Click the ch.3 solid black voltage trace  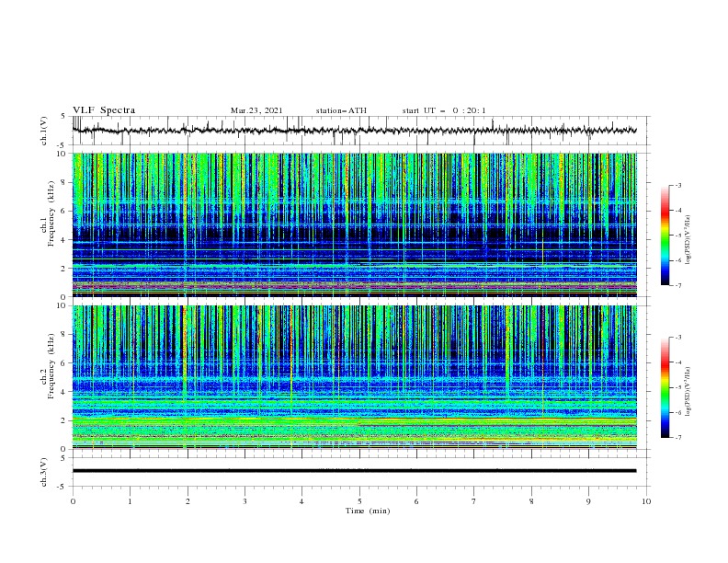tap(354, 471)
